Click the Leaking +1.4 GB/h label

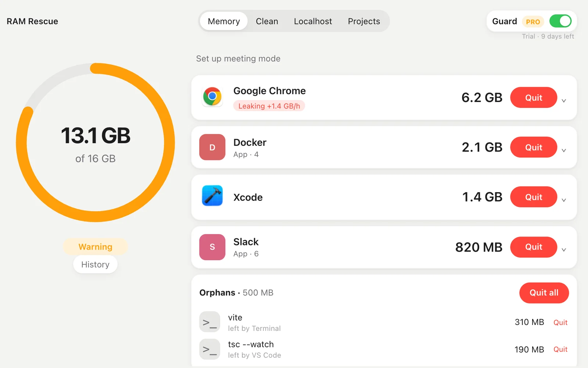click(x=269, y=106)
